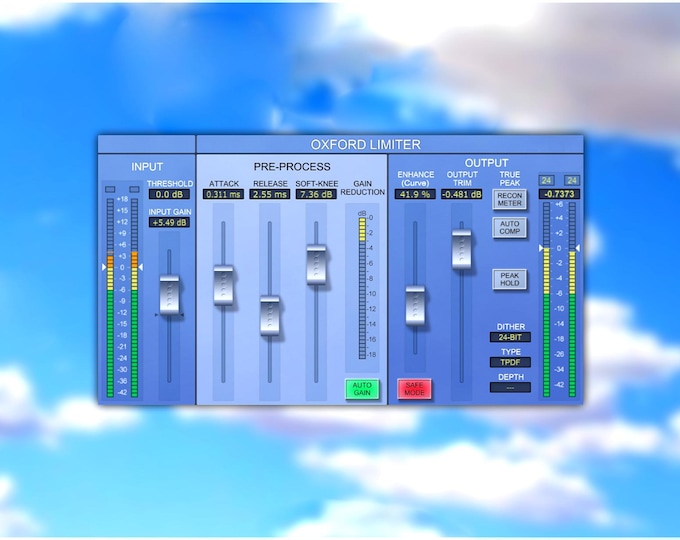
Task: Select the Enhance 41.9 % value field
Action: coord(415,194)
